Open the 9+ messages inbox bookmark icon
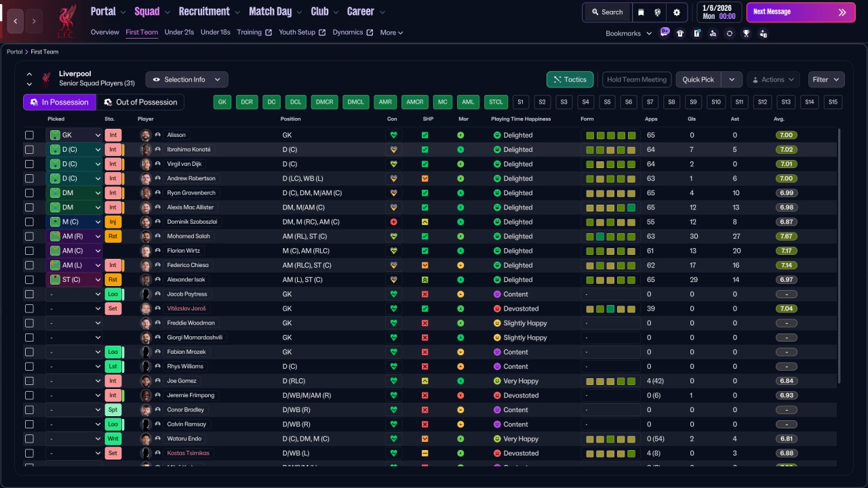This screenshot has width=868, height=488. pyautogui.click(x=665, y=33)
